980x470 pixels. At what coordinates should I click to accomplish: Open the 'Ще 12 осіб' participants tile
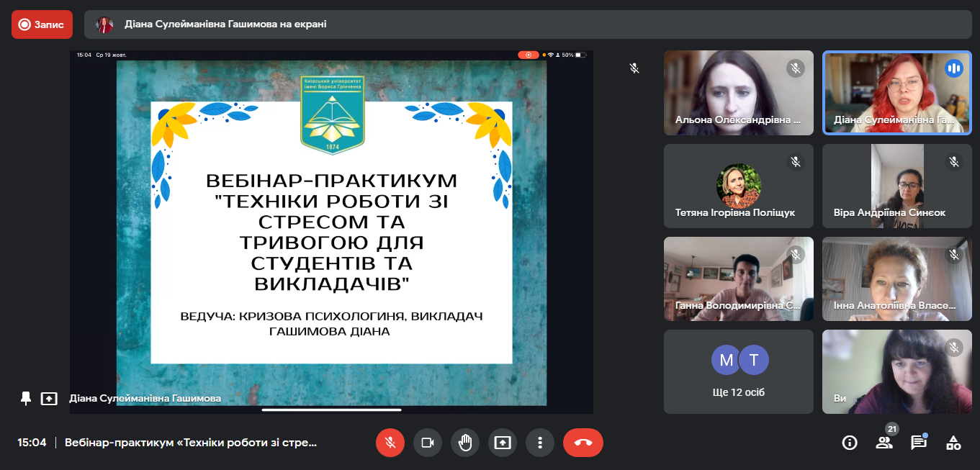pyautogui.click(x=738, y=371)
